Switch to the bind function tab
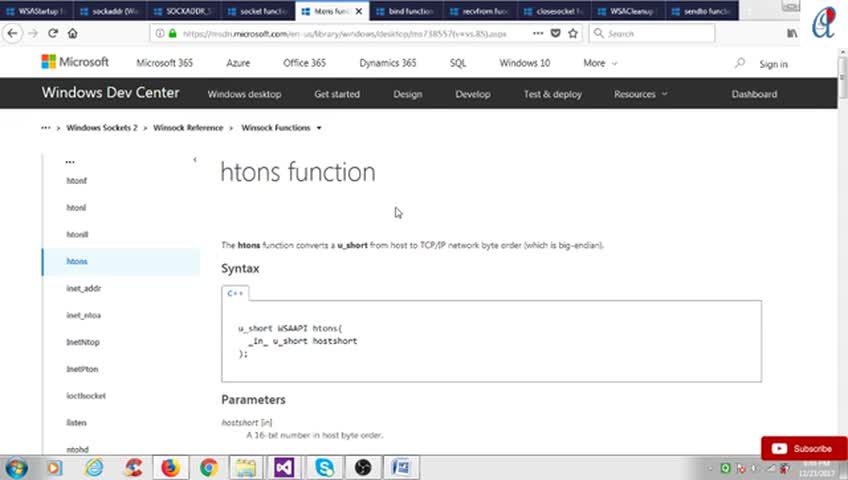Viewport: 848px width, 480px height. tap(406, 11)
